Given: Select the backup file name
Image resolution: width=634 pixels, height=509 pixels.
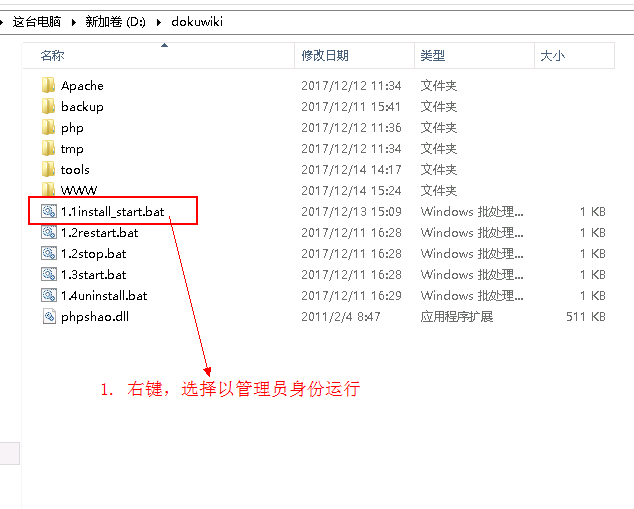Looking at the screenshot, I should 82,107.
